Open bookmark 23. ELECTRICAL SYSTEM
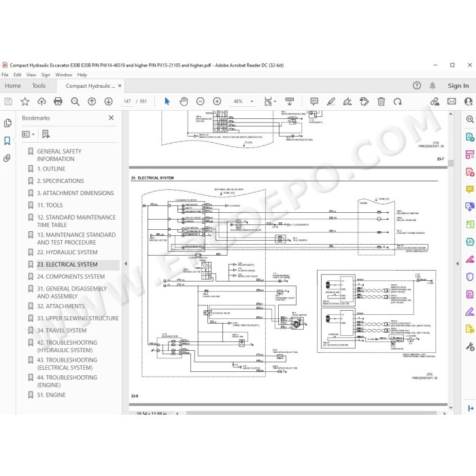Viewport: 476px width, 476px height. 67,265
